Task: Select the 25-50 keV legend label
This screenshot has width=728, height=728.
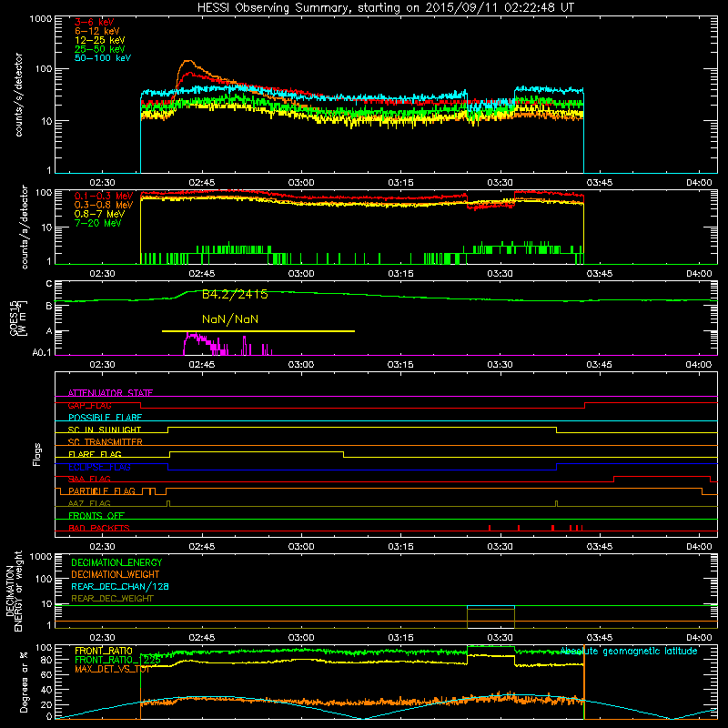Action: tap(100, 49)
